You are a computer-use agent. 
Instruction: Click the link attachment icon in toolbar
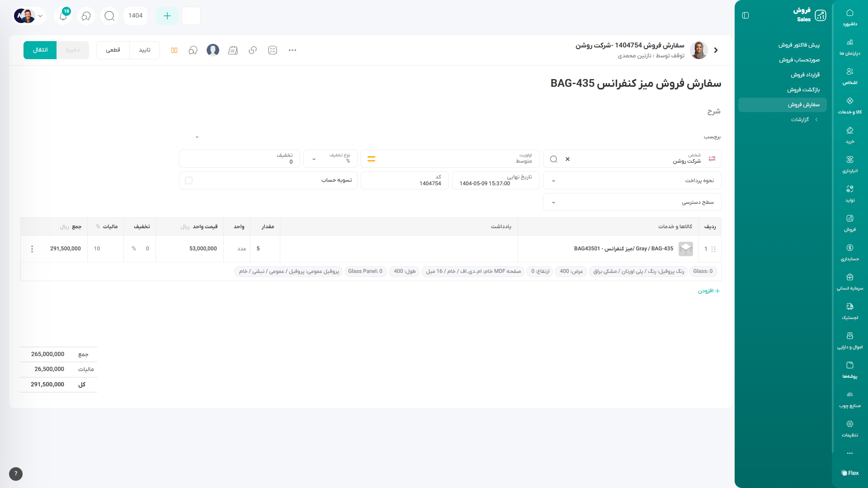253,50
